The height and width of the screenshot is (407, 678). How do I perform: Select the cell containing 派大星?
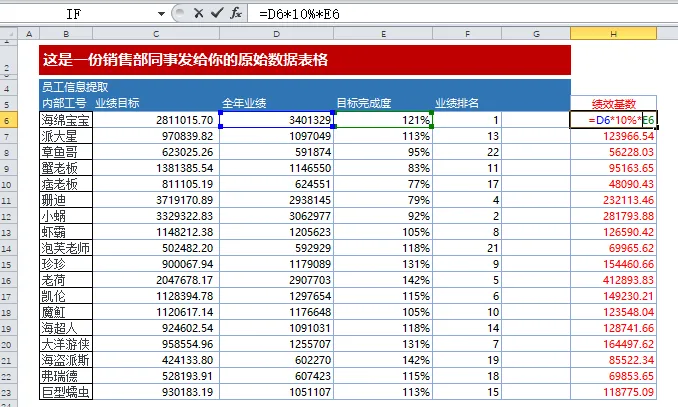coord(66,136)
